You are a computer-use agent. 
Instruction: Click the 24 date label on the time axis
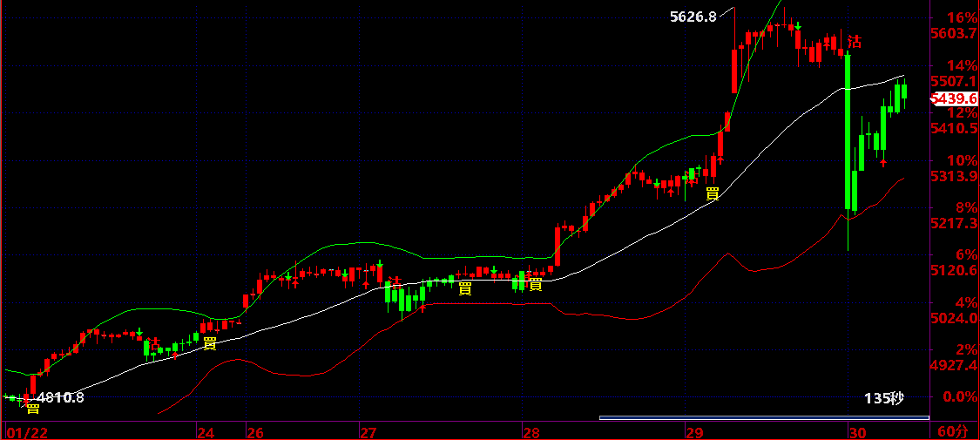pyautogui.click(x=206, y=432)
